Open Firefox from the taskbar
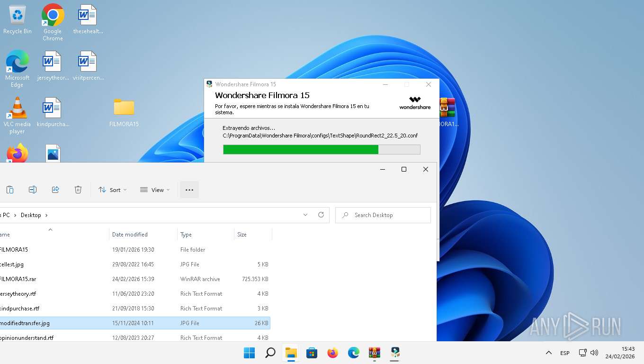Screen dimensions: 644x364 (x=333, y=353)
